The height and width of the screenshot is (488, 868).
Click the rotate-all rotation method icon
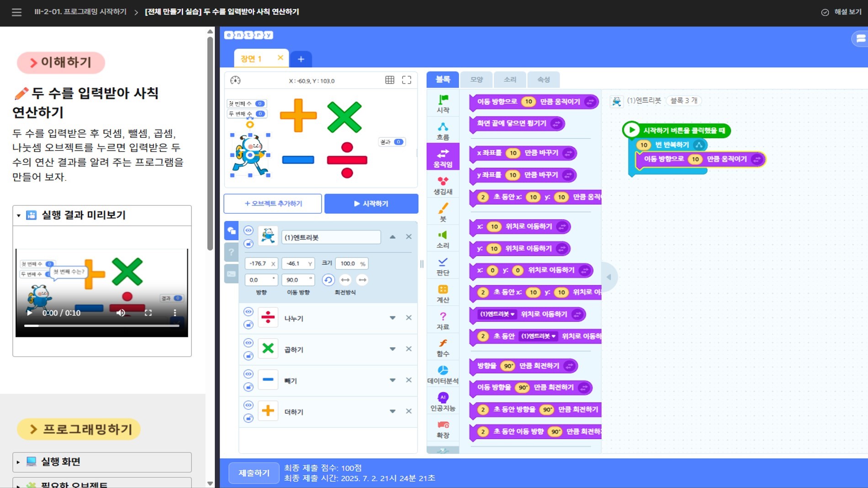[328, 280]
